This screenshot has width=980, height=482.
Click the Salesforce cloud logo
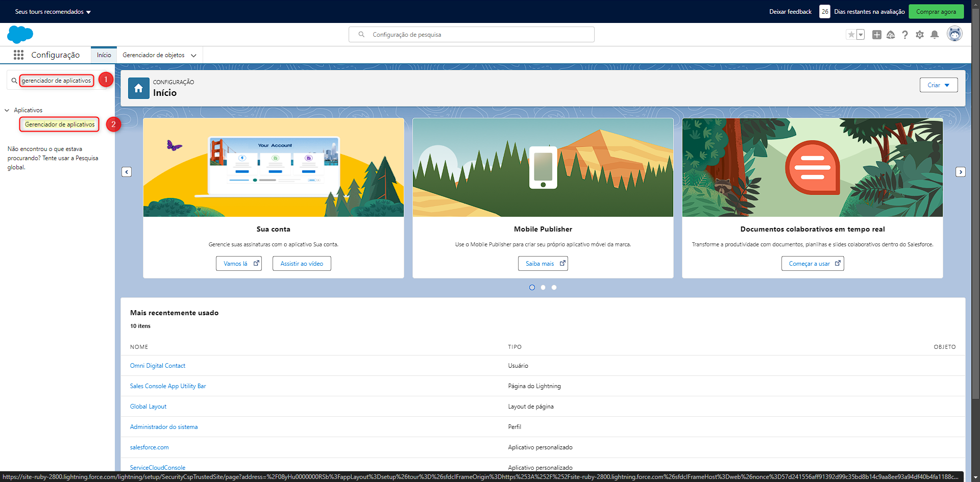(x=20, y=35)
